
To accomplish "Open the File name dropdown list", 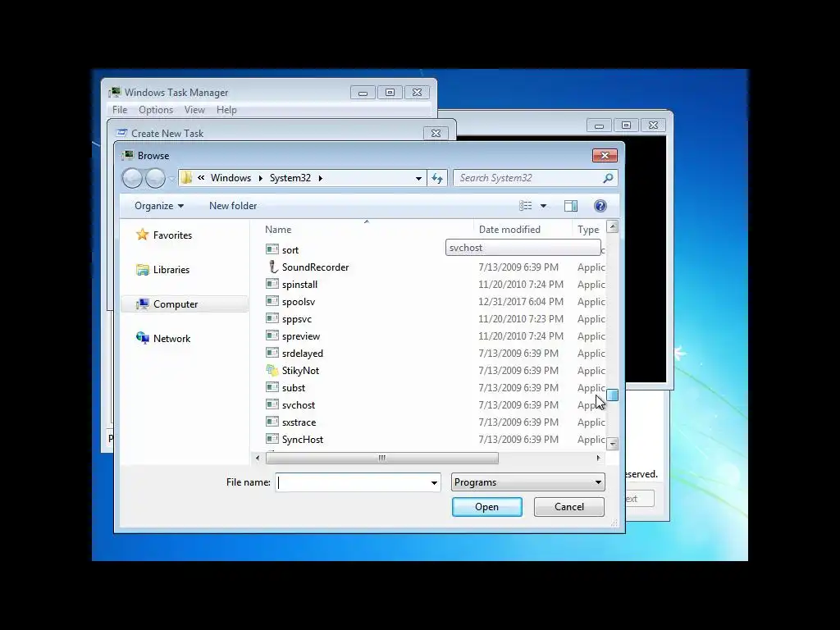I will (x=434, y=482).
